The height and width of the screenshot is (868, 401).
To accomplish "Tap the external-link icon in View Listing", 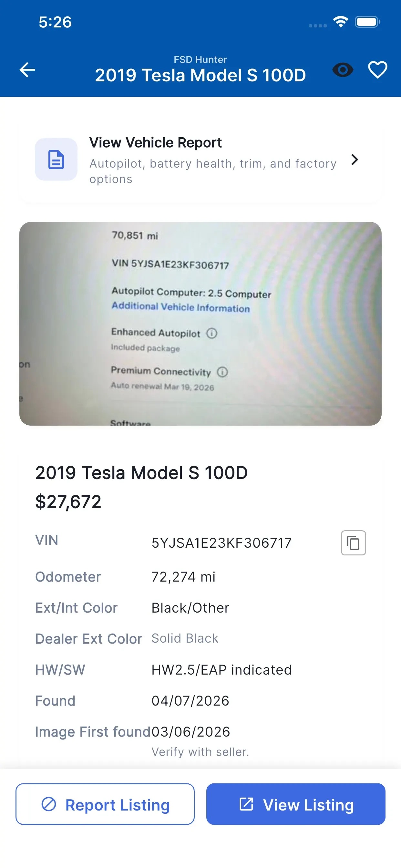I will tap(246, 804).
